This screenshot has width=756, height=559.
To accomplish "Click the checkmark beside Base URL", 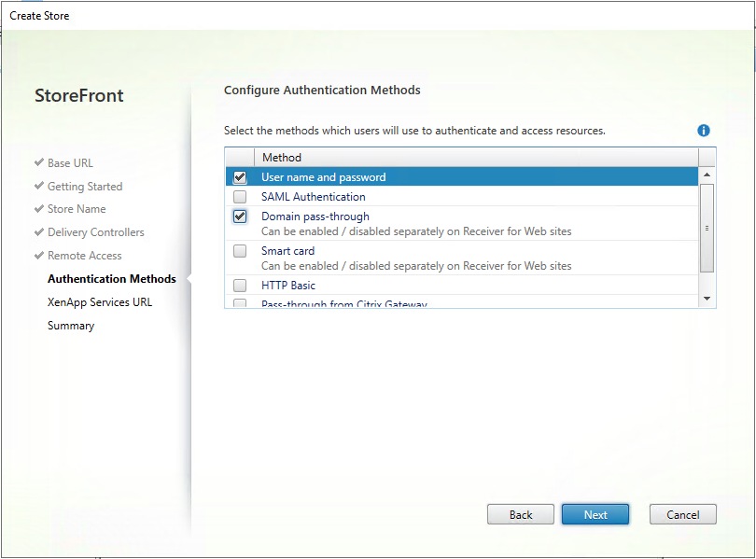I will click(39, 162).
